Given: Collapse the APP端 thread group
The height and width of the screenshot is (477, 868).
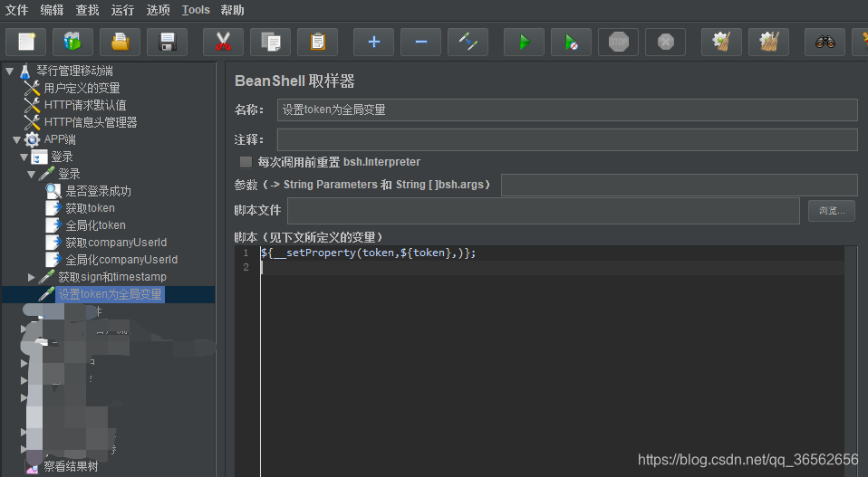Looking at the screenshot, I should point(16,139).
